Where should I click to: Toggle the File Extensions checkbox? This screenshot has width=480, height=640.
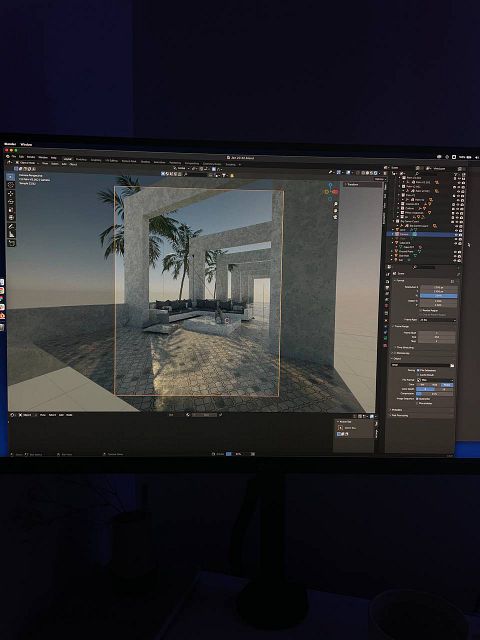pos(418,370)
